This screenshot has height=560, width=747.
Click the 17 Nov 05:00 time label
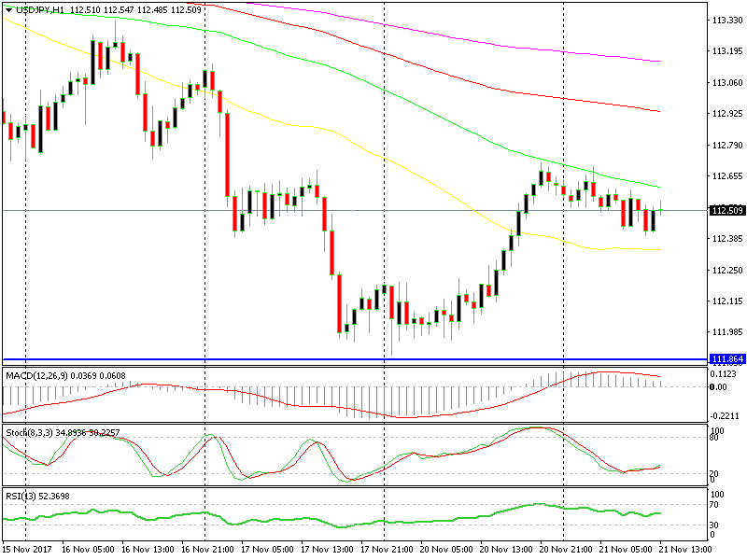267,549
